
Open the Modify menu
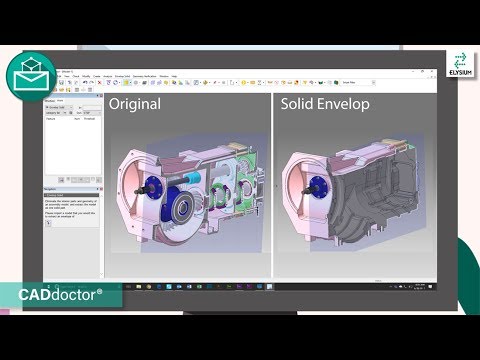pos(86,76)
